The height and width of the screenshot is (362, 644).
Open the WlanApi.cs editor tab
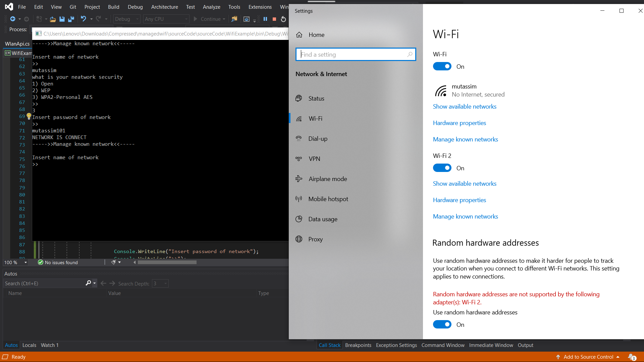pos(17,44)
